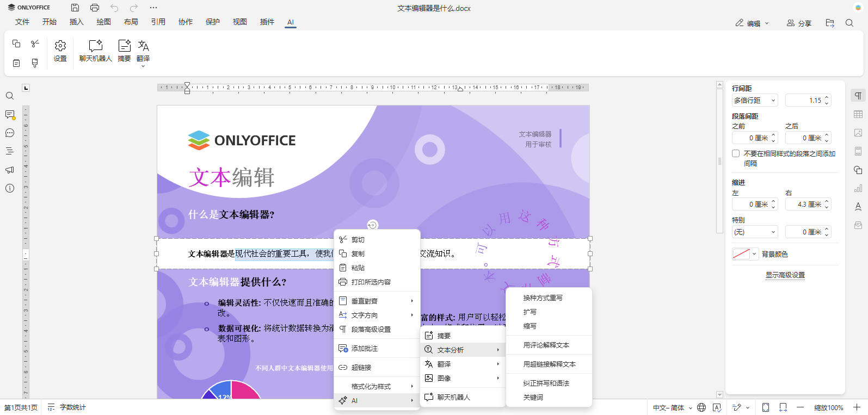The width and height of the screenshot is (868, 415).
Task: Toggle fit to page in status bar
Action: pos(766,407)
